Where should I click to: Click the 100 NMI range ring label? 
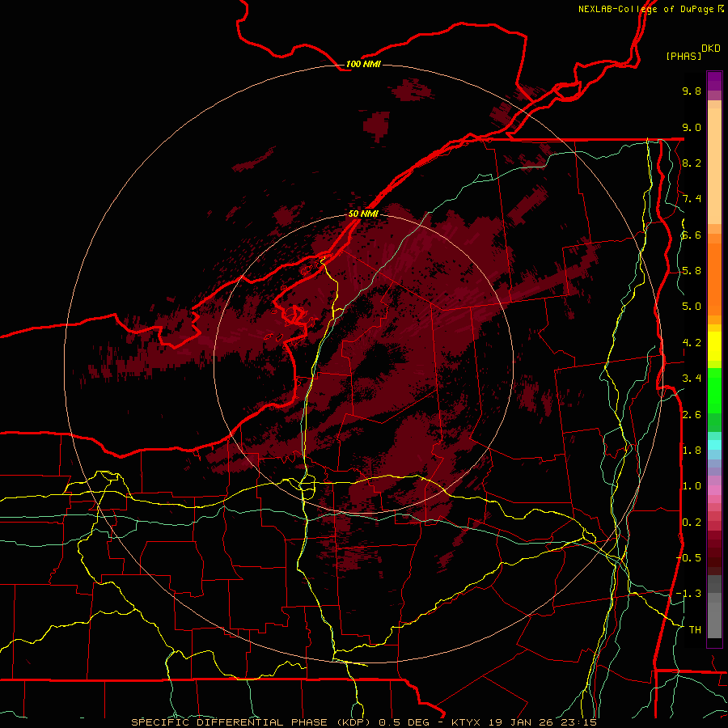[x=363, y=64]
